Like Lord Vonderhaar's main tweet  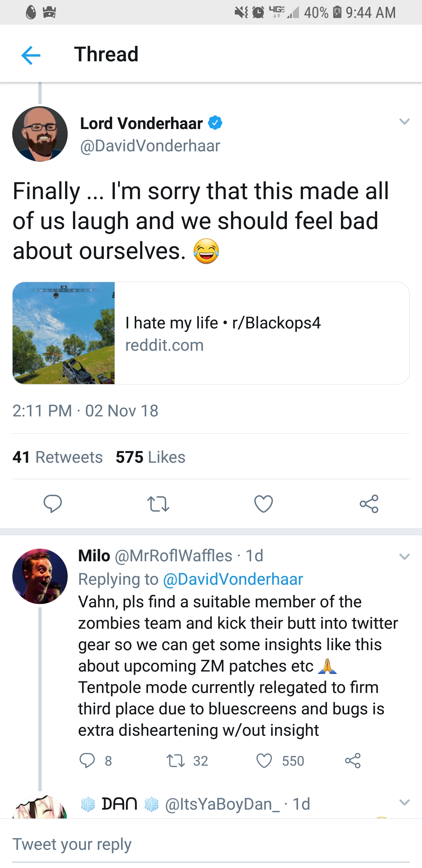(263, 504)
